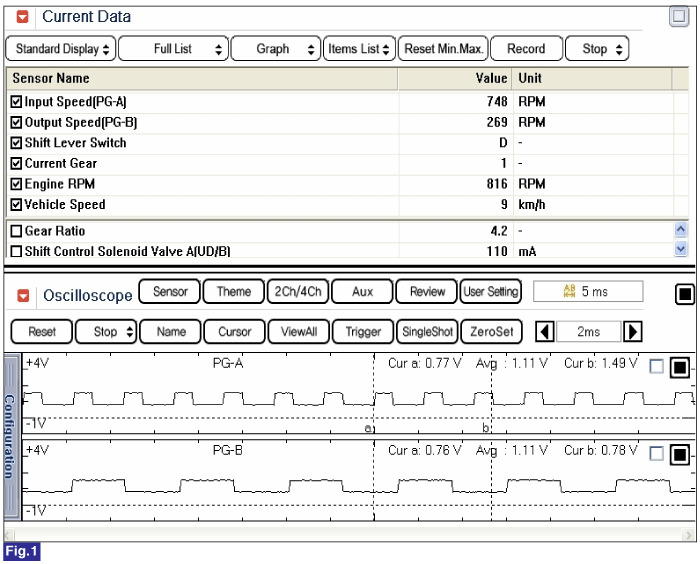The width and height of the screenshot is (700, 564).
Task: Click the PG-A channel black square icon
Action: (680, 368)
